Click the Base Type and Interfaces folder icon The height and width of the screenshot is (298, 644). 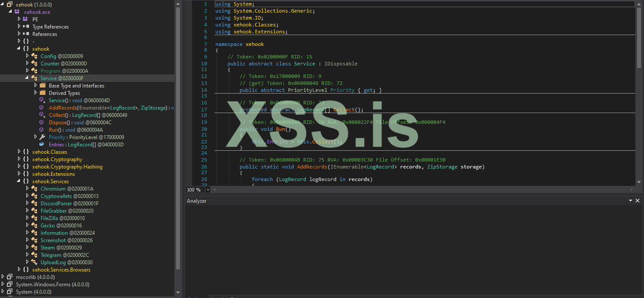click(x=42, y=86)
